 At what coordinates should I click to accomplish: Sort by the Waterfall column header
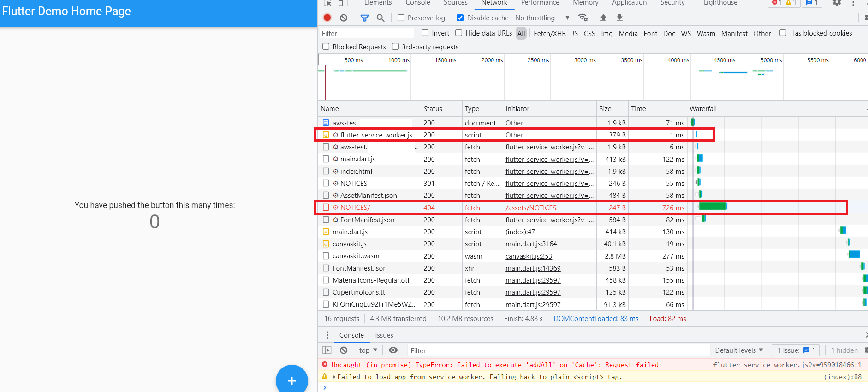click(778, 109)
